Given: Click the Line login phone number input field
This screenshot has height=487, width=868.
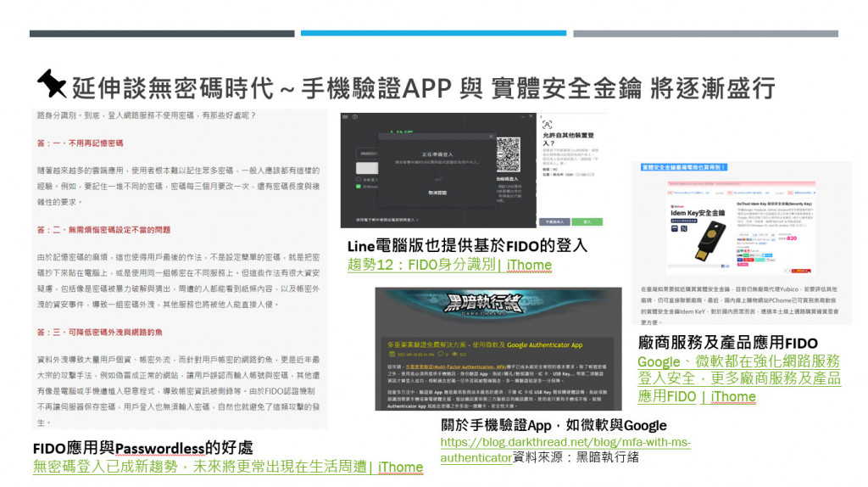Looking at the screenshot, I should click(x=367, y=154).
